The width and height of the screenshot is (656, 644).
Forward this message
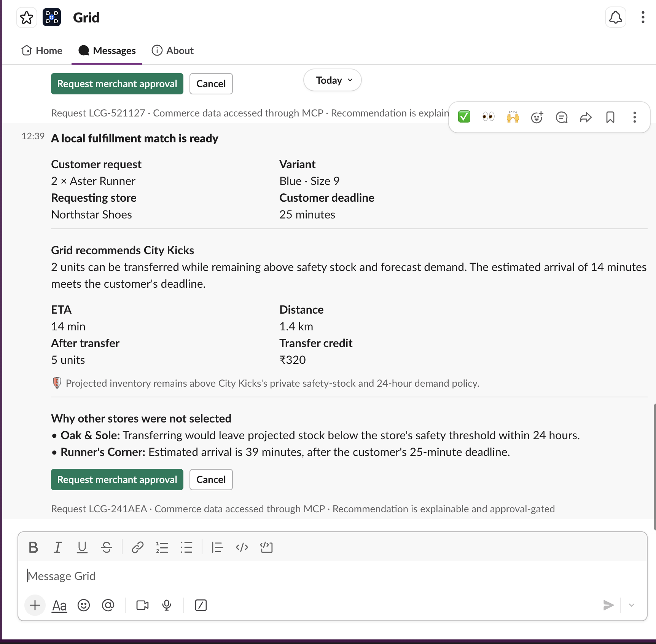[x=586, y=117]
